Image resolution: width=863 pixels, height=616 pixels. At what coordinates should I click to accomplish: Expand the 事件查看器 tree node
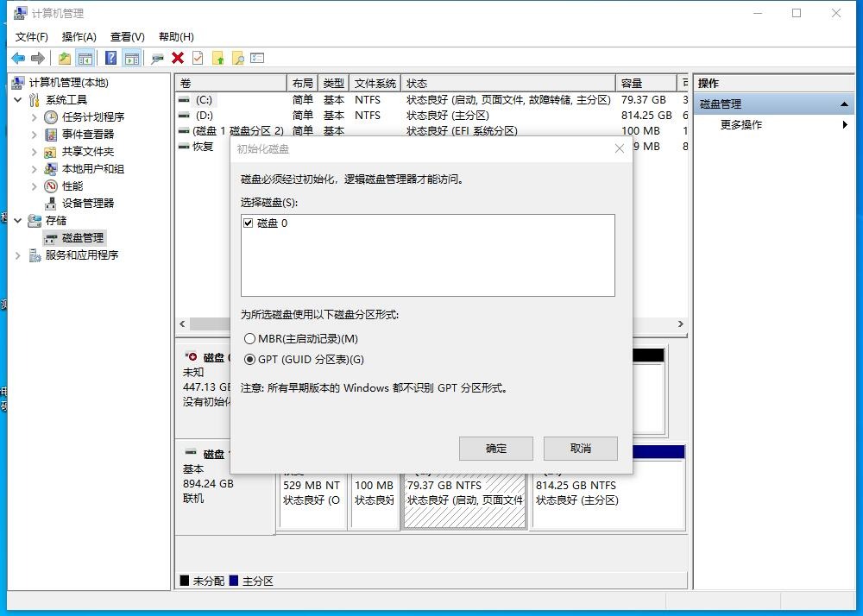point(36,134)
